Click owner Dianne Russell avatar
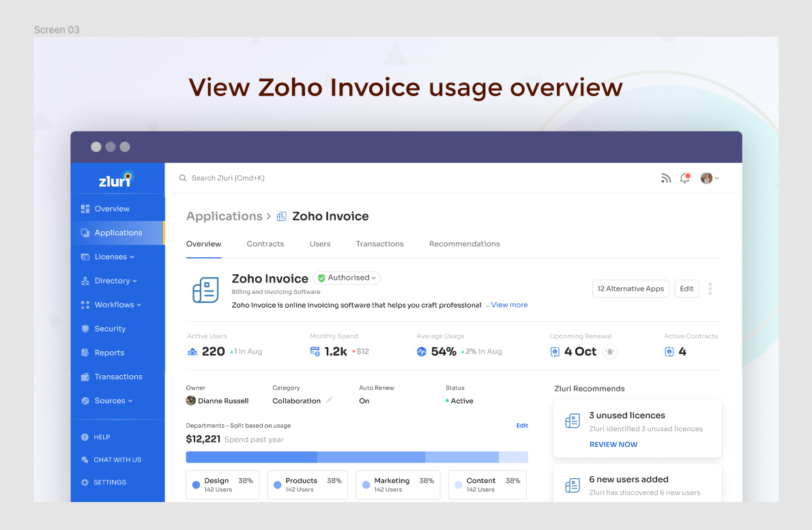812x530 pixels. pyautogui.click(x=190, y=400)
